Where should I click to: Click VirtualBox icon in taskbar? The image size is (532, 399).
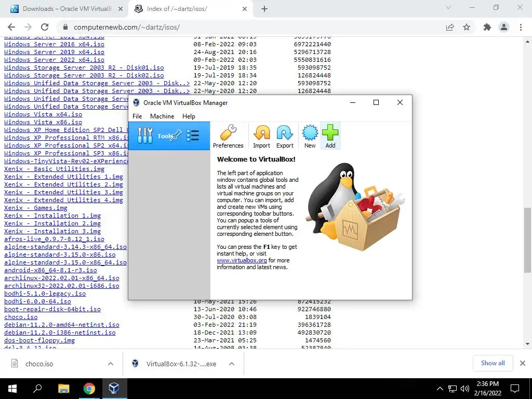114,389
